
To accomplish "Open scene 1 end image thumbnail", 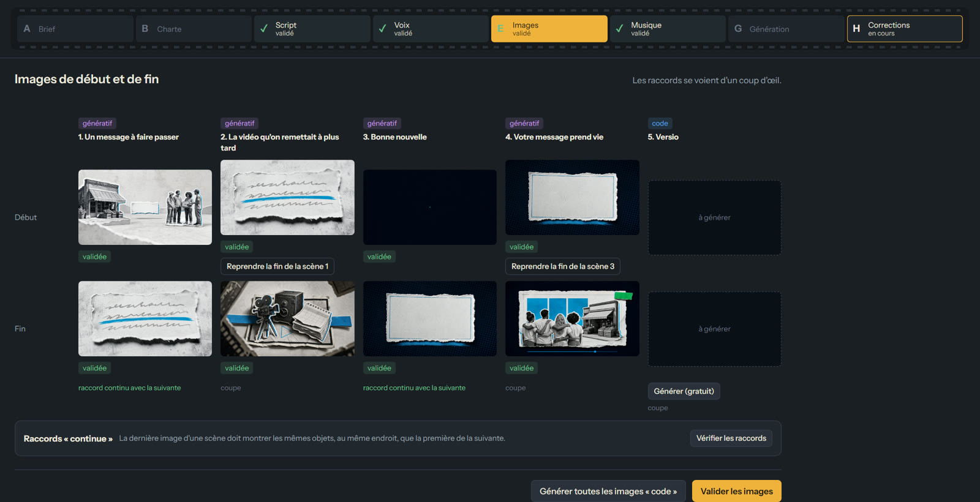I will point(145,318).
